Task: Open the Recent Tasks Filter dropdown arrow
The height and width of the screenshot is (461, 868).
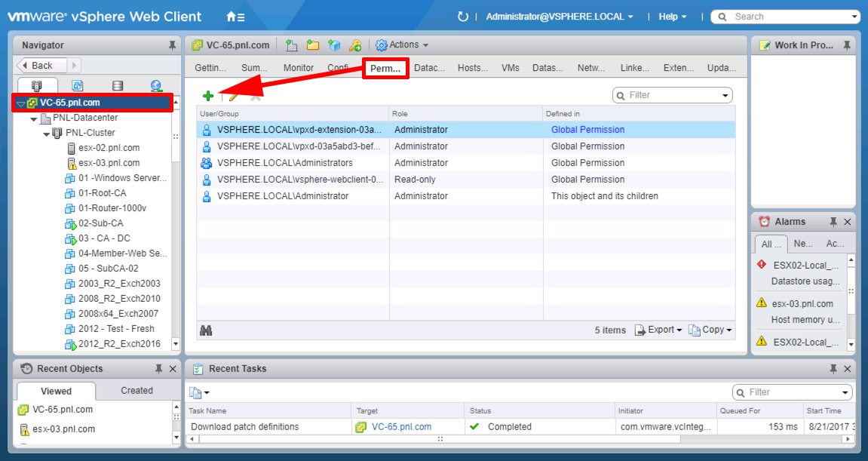Action: click(x=845, y=392)
